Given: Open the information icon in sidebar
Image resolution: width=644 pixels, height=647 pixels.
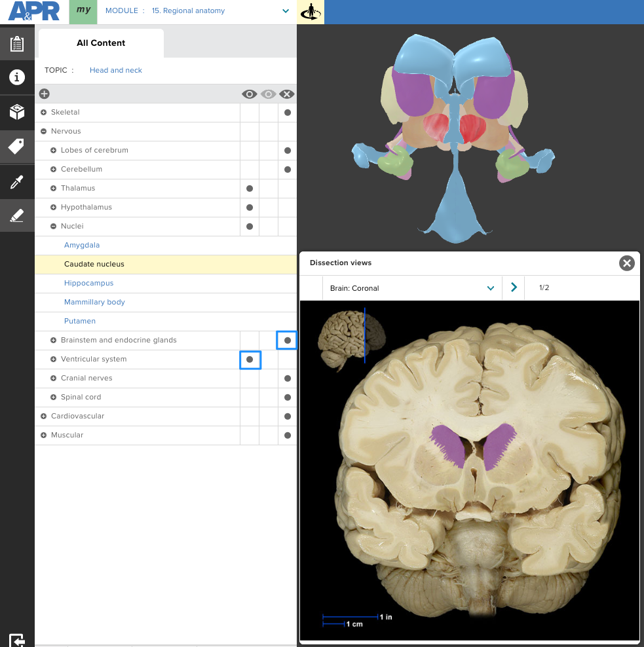Looking at the screenshot, I should pyautogui.click(x=17, y=77).
